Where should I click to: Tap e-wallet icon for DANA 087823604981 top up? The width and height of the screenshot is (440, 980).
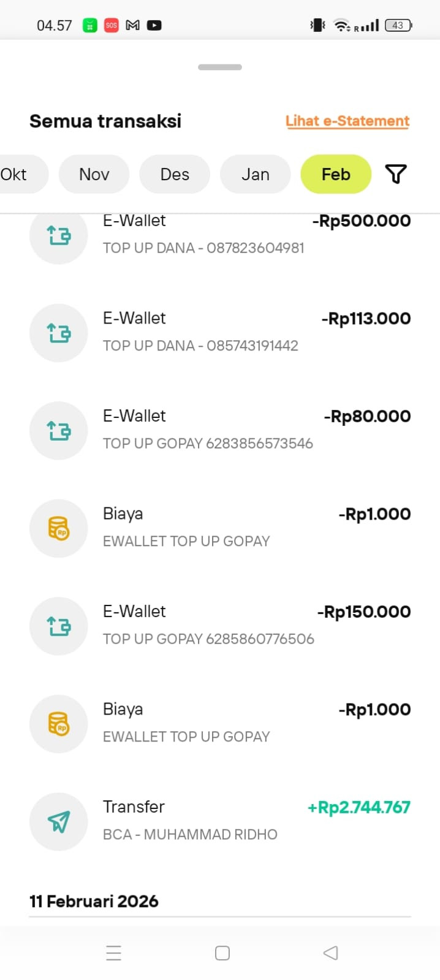point(59,235)
